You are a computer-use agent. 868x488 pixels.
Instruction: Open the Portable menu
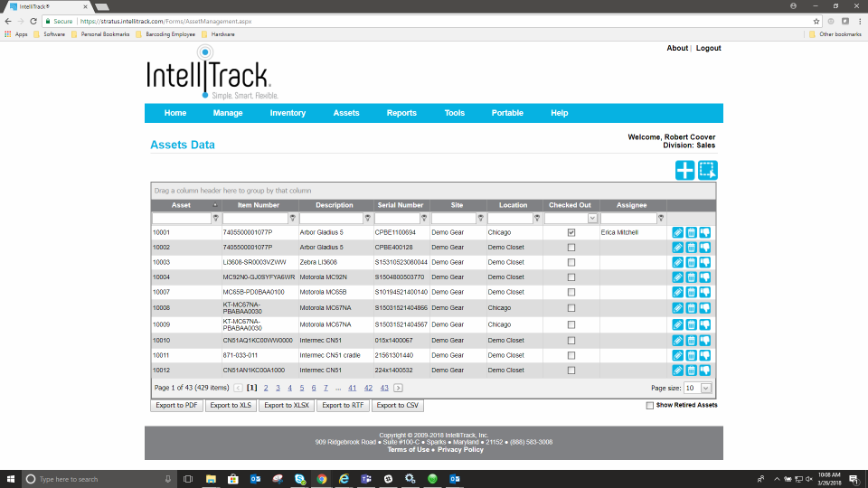pos(507,113)
